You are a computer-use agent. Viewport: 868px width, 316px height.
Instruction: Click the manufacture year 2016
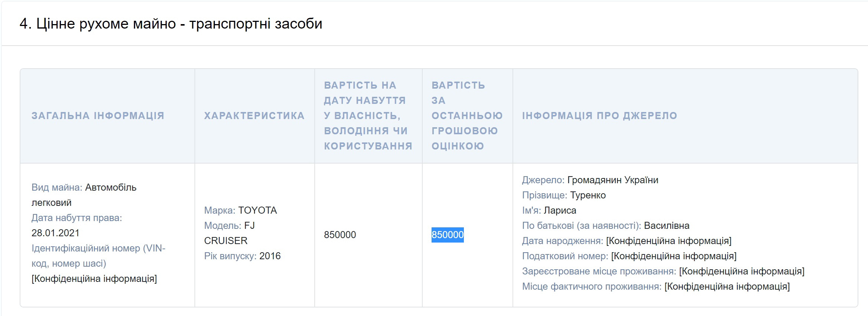tap(270, 256)
